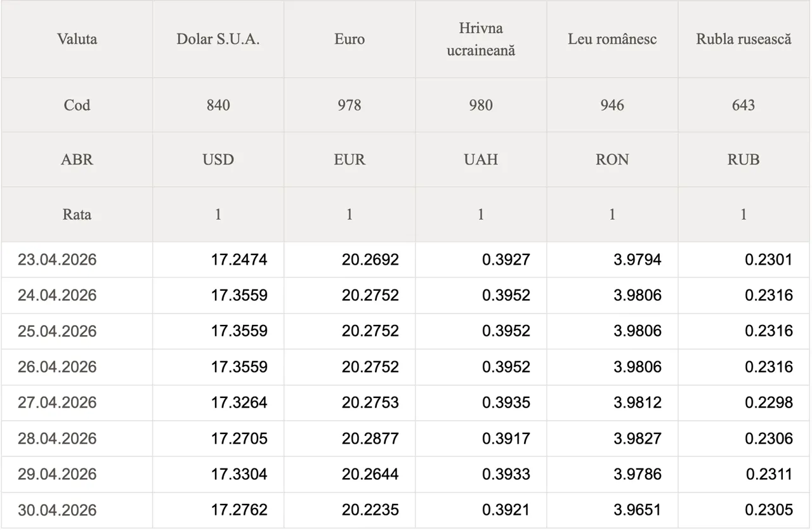Screen dimensions: 812x530
Task: Click the Hrivna ucraineană header cell
Action: tap(481, 39)
